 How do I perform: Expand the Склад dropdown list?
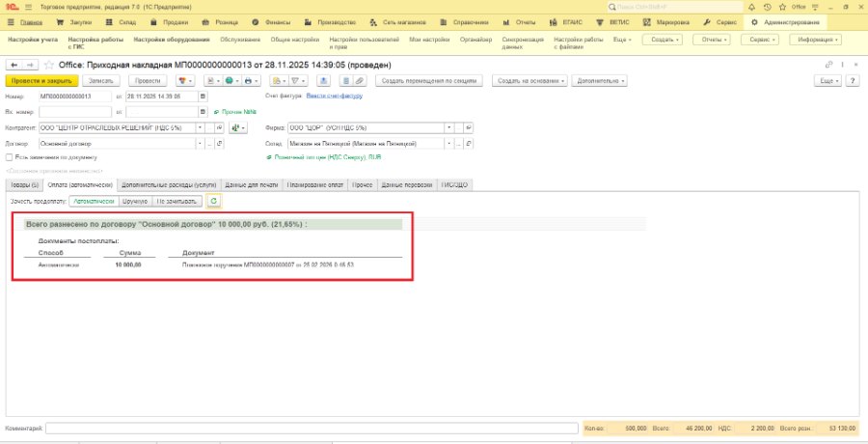[x=448, y=144]
